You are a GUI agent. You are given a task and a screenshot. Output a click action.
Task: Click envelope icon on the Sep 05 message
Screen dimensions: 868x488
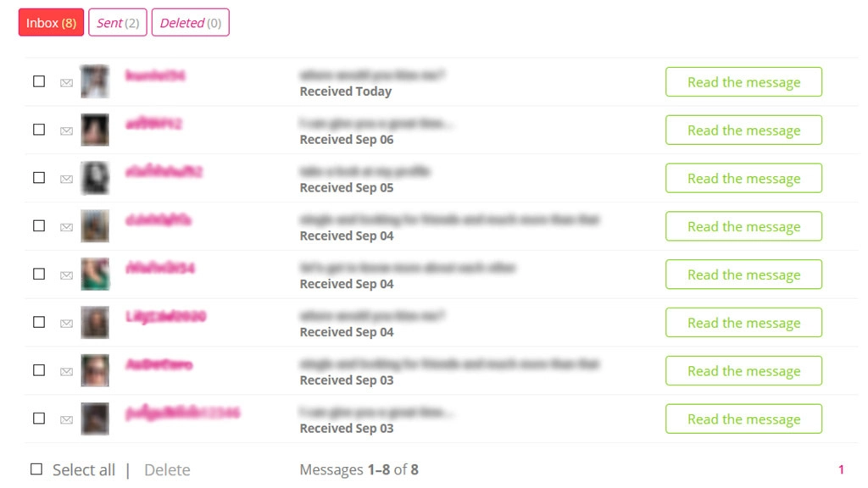click(66, 179)
